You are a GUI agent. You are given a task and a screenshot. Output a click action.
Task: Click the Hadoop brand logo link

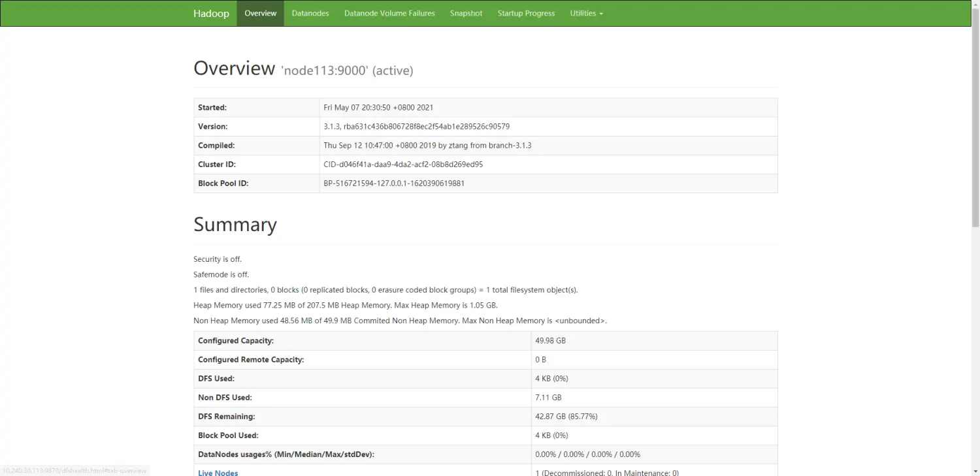coord(211,13)
